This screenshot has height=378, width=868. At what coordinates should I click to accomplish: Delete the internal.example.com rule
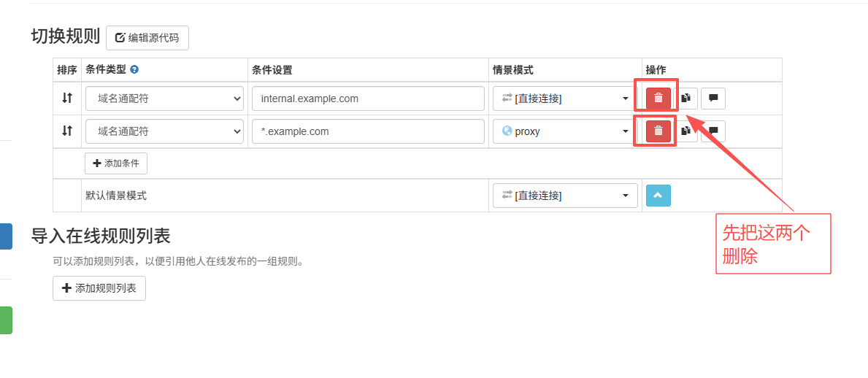coord(658,99)
